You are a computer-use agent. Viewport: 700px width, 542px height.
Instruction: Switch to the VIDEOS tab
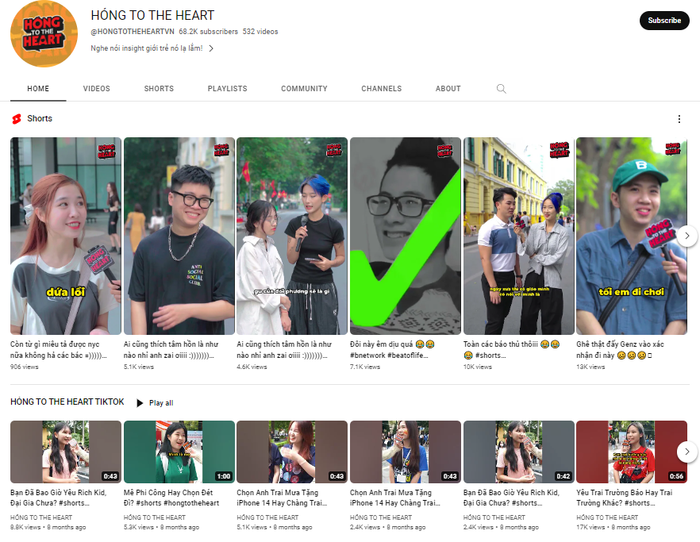point(96,88)
